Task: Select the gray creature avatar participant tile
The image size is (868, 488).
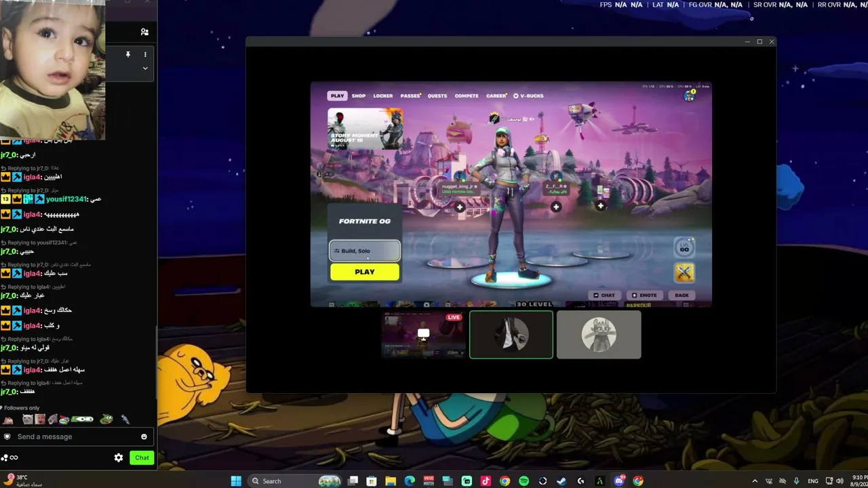Action: pyautogui.click(x=599, y=334)
